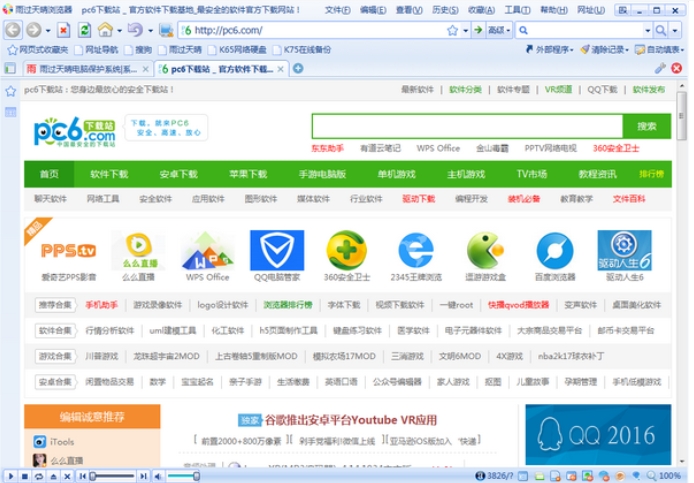Click the previous track button in media bar
The height and width of the screenshot is (483, 694).
82,476
